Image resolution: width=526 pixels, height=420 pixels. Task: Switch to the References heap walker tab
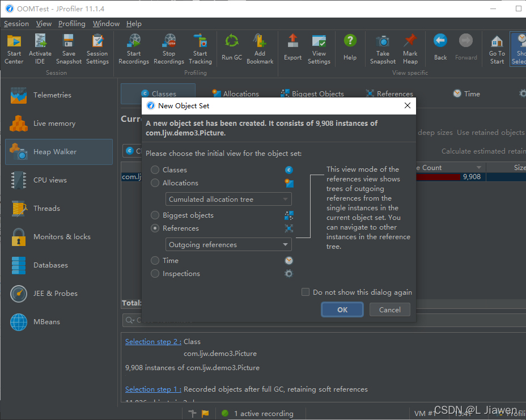coord(389,94)
